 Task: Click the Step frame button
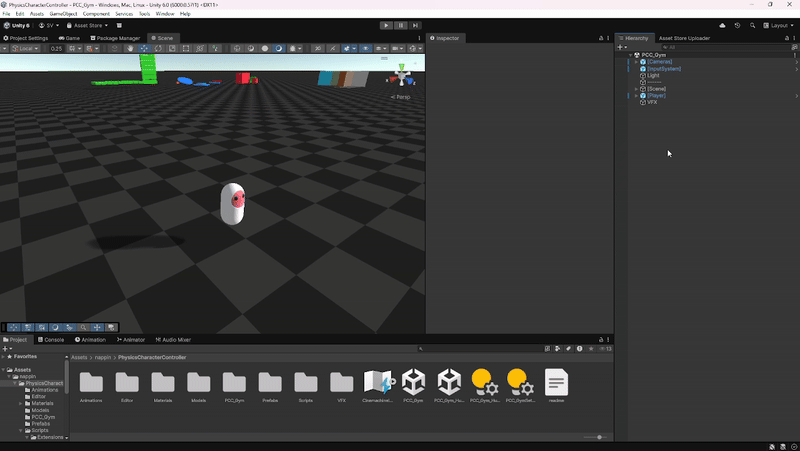pyautogui.click(x=415, y=25)
